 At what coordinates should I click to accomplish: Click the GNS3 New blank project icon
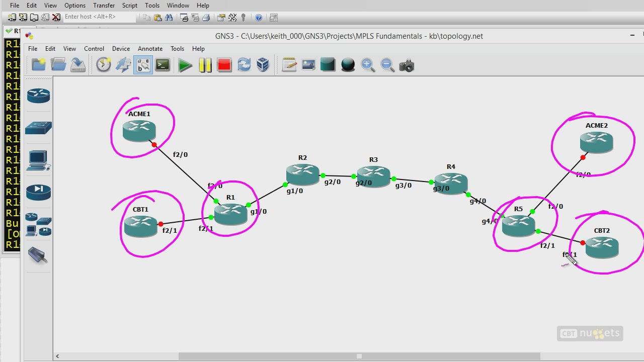[x=39, y=65]
